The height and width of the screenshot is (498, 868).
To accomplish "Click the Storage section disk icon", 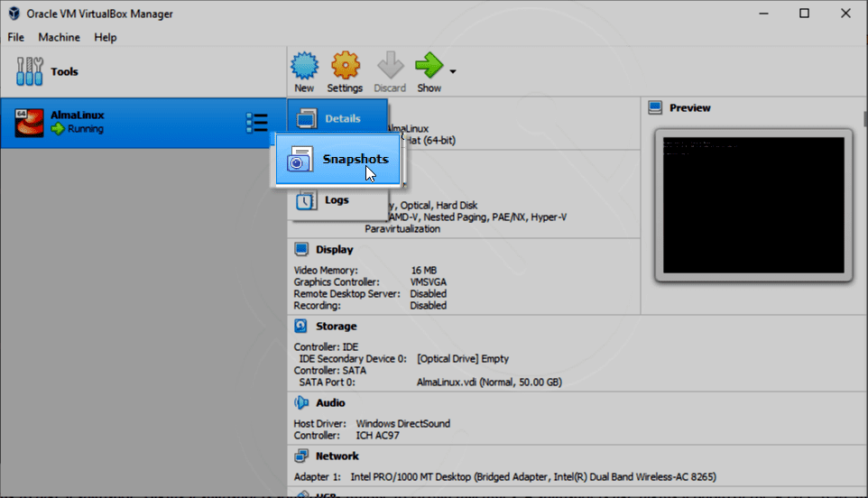I will [300, 326].
